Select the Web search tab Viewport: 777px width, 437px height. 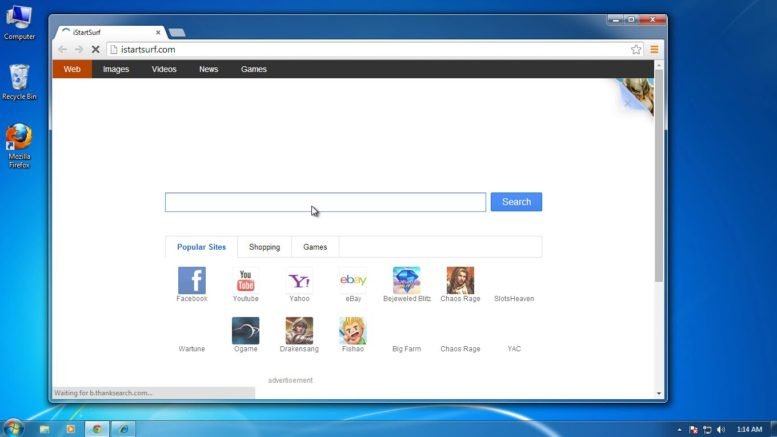point(72,69)
